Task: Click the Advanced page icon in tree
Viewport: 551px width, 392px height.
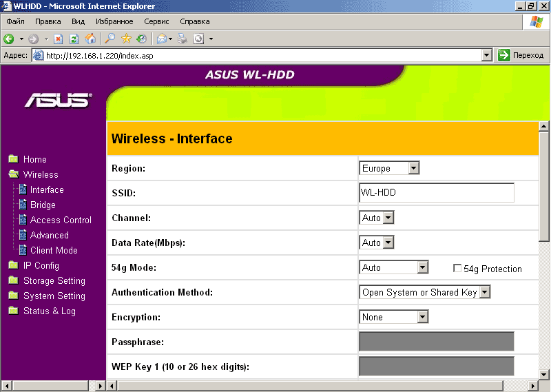Action: point(23,234)
